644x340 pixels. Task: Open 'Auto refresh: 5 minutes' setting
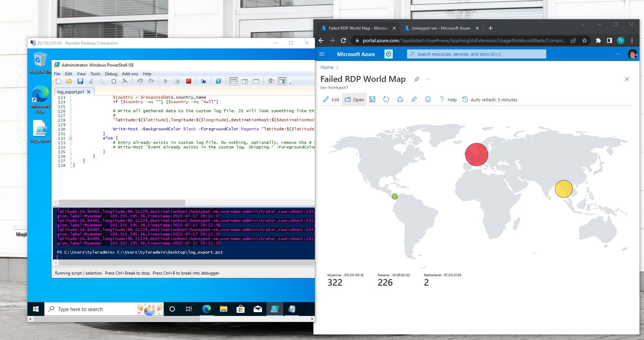490,100
